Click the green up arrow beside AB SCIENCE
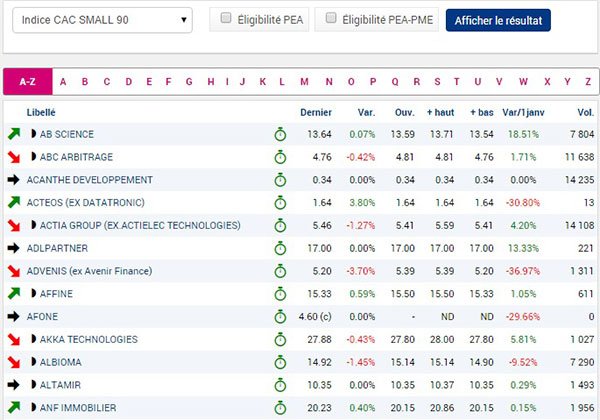The image size is (600, 420). pyautogui.click(x=14, y=134)
